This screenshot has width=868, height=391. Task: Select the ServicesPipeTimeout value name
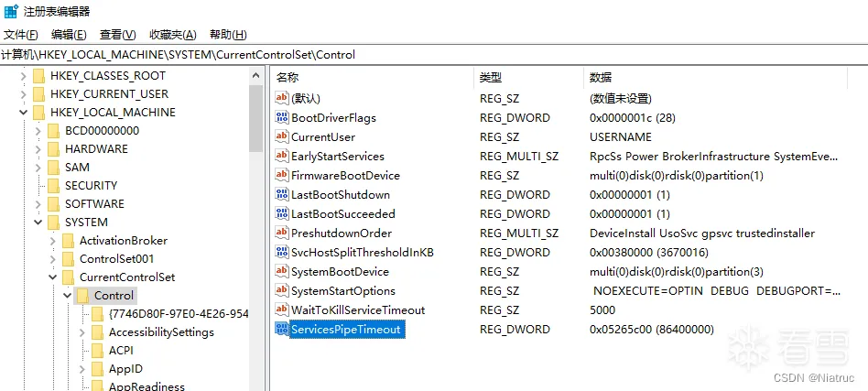point(346,330)
